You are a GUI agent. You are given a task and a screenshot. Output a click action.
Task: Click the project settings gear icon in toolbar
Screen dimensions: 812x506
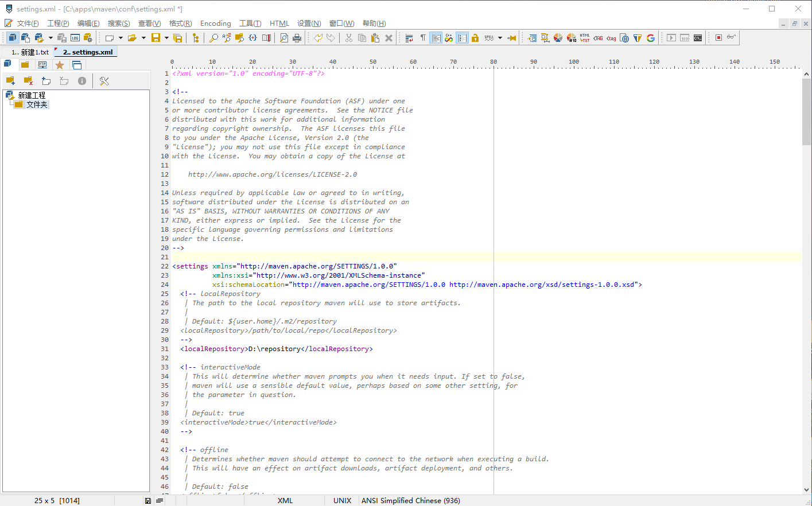pos(88,38)
